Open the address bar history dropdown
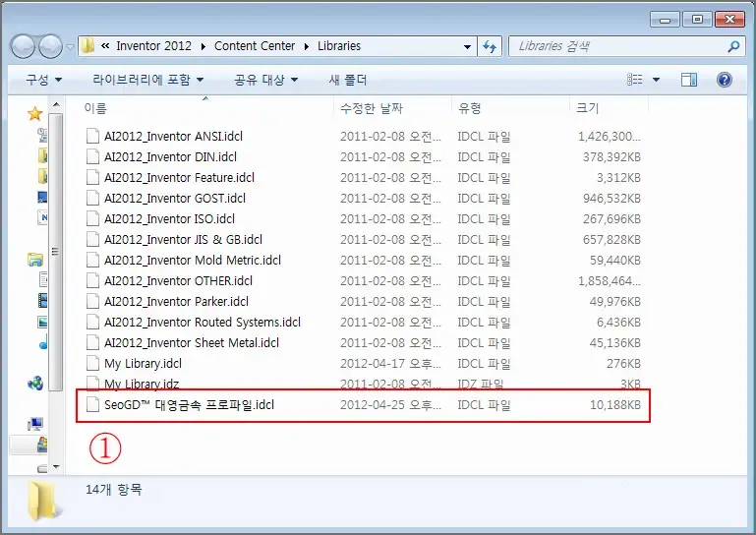The image size is (756, 535). (x=467, y=47)
